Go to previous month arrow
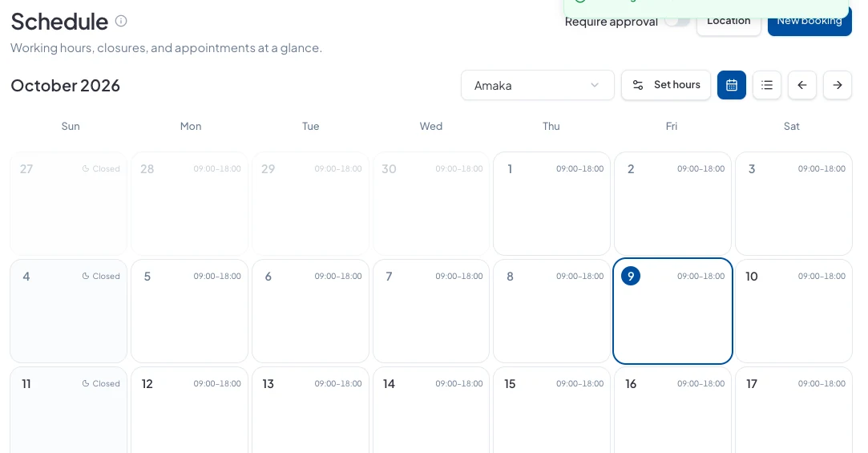868x453 pixels. tap(802, 85)
